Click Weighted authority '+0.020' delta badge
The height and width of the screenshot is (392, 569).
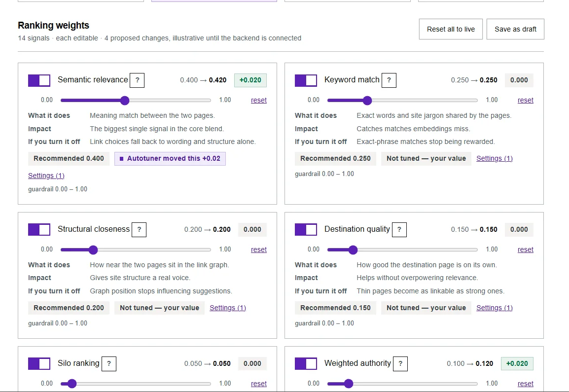coord(517,364)
